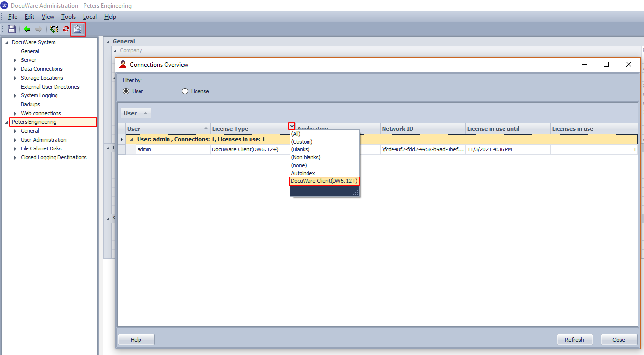Image resolution: width=644 pixels, height=355 pixels.
Task: Open Connections Overview via magnifier toolbar icon
Action: [x=78, y=29]
